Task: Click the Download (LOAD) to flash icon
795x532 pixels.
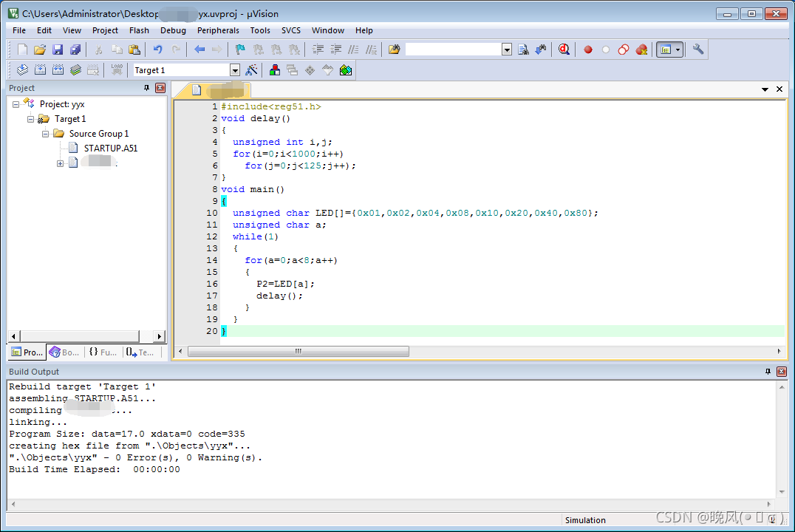Action: (117, 70)
